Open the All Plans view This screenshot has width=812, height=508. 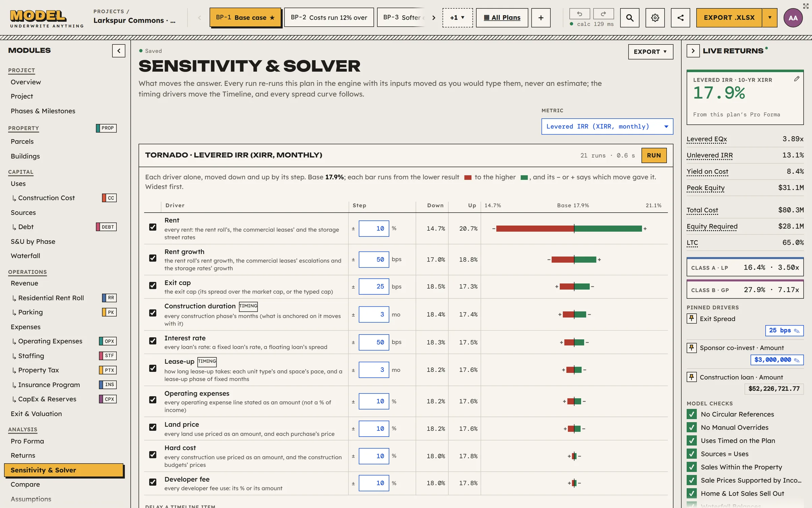(502, 18)
